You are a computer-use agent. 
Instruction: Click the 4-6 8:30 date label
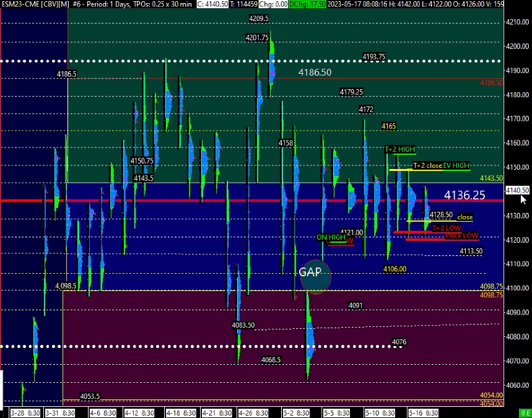103,413
